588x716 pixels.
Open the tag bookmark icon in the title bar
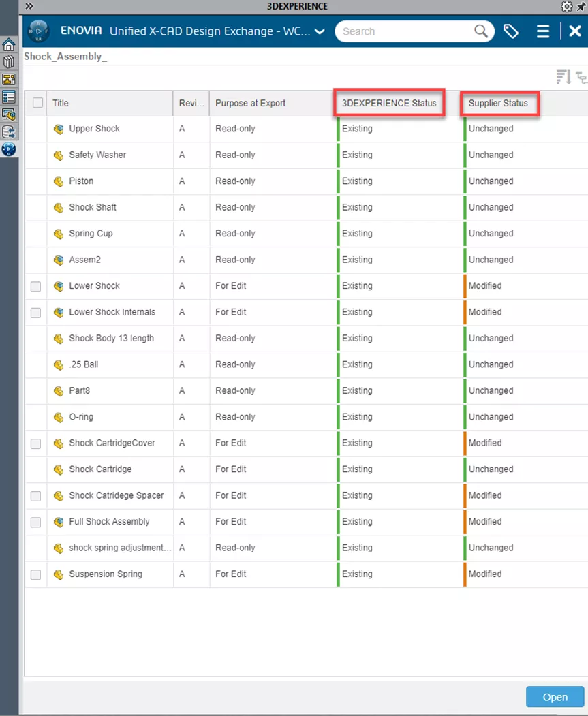coord(511,31)
